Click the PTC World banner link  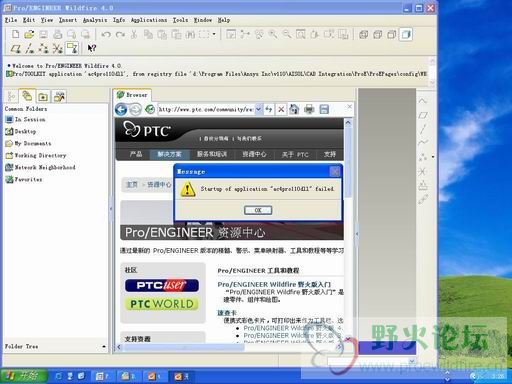tap(162, 304)
